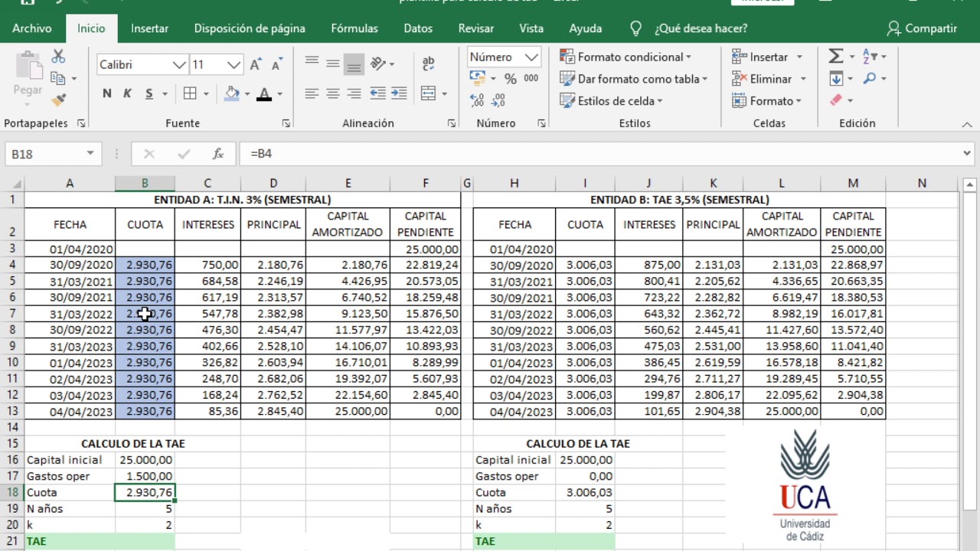Apply the thousands separator 000 style

pyautogui.click(x=531, y=78)
